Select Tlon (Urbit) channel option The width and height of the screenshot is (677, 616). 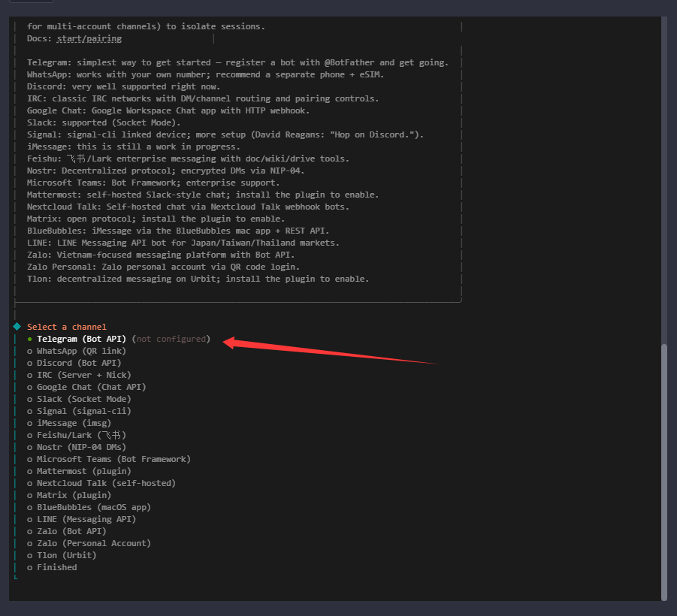(x=66, y=555)
